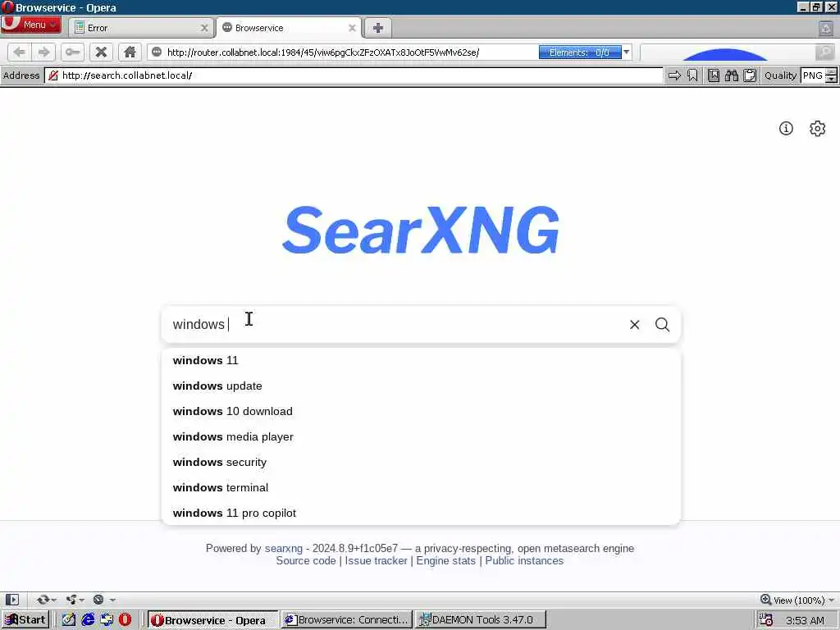Submit search with magnifier icon
The width and height of the screenshot is (840, 630).
pyautogui.click(x=662, y=325)
